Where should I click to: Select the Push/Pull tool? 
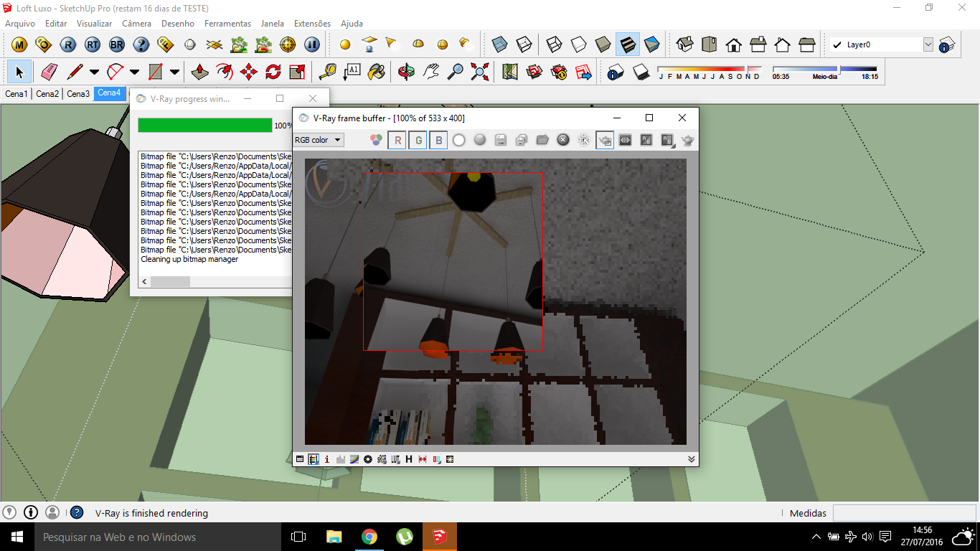200,72
